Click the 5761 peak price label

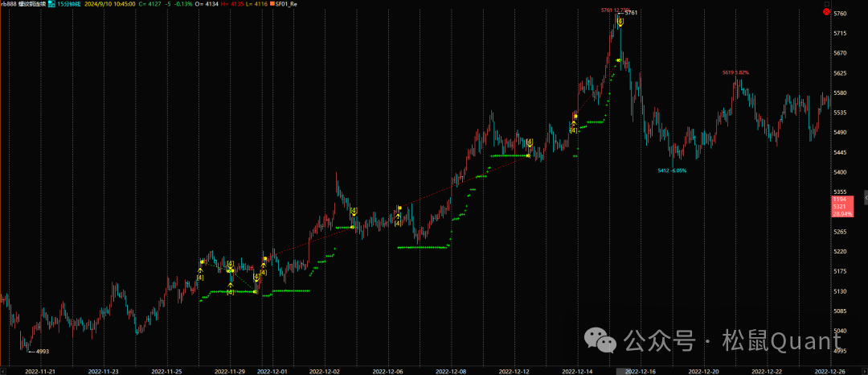631,13
